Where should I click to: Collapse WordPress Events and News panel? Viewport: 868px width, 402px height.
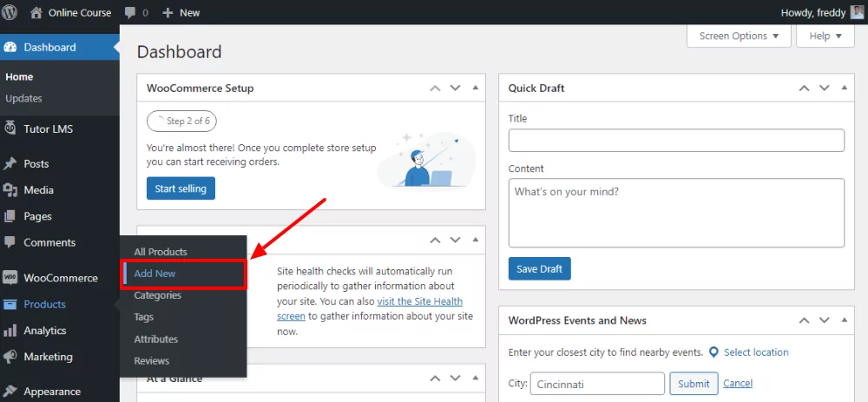click(x=845, y=320)
